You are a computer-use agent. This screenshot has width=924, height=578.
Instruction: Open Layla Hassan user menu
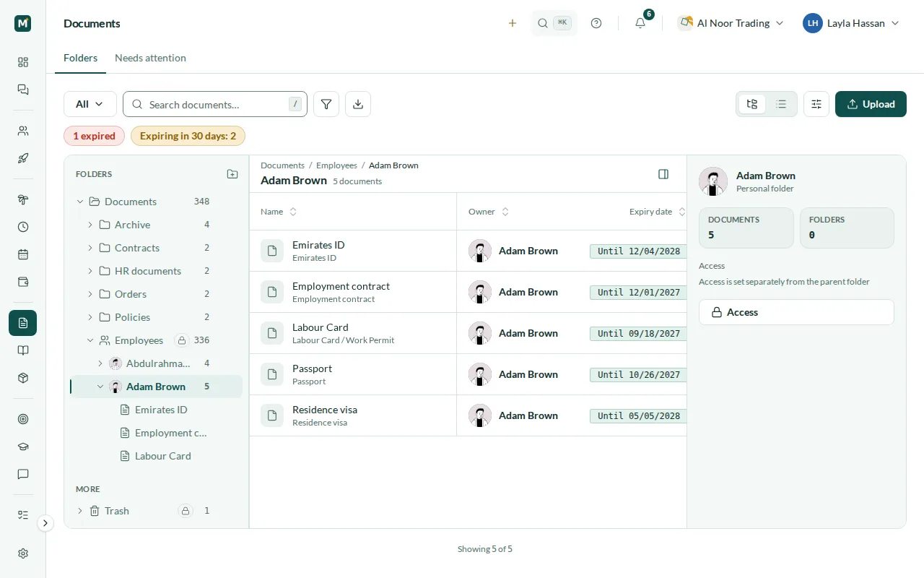[x=851, y=23]
